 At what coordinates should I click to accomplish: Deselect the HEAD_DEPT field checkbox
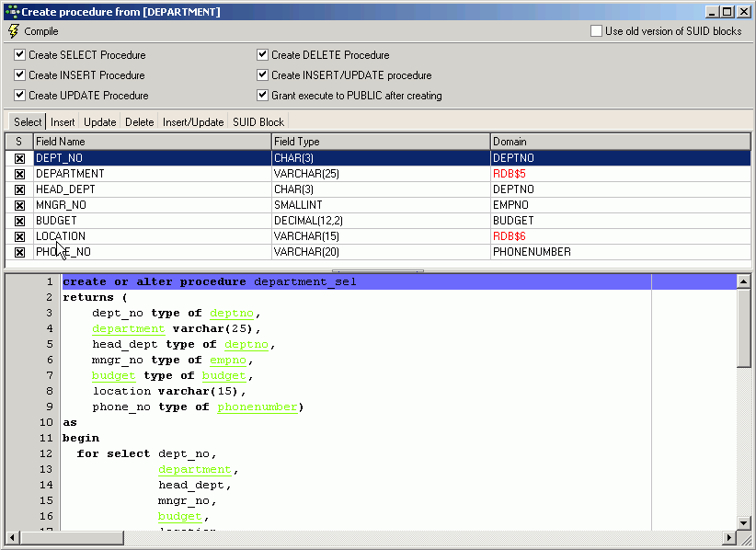pyautogui.click(x=19, y=189)
